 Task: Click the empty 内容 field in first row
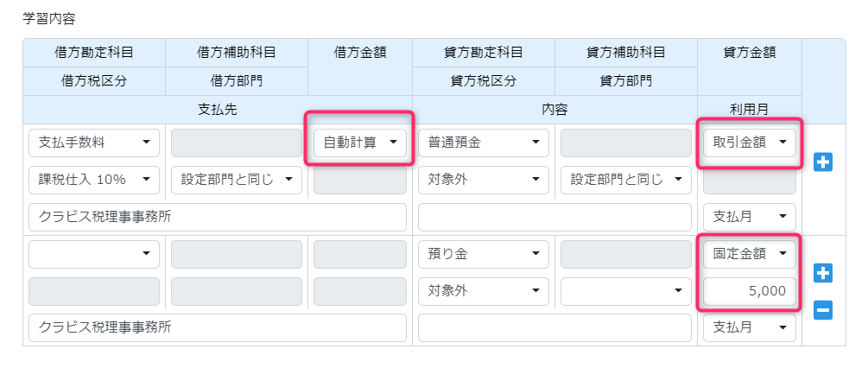[x=554, y=217]
